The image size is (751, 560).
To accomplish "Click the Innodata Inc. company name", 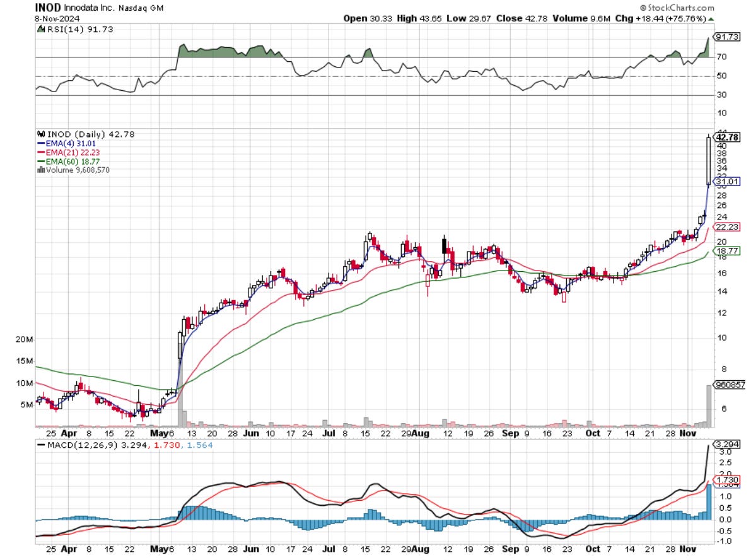I will point(89,8).
